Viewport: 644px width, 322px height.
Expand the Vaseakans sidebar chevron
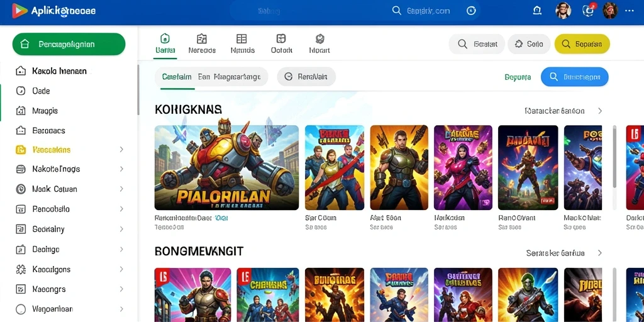tap(121, 150)
